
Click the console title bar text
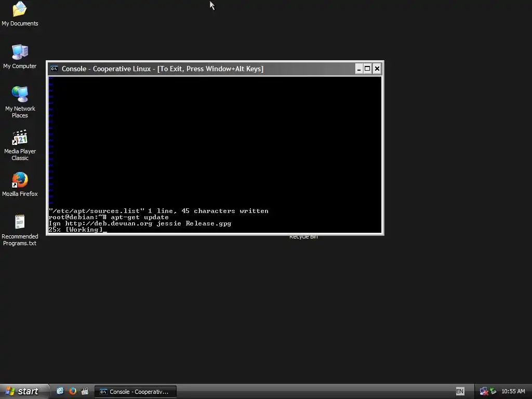[163, 69]
